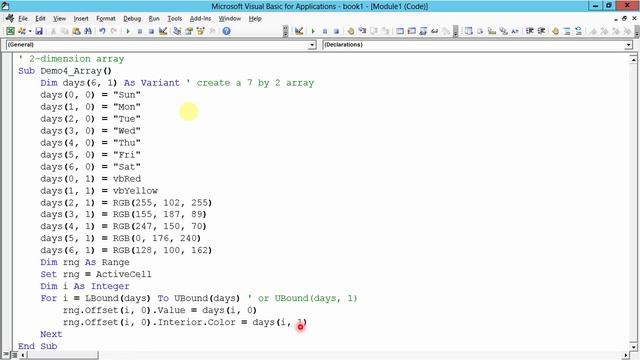Open the File menu

click(23, 19)
